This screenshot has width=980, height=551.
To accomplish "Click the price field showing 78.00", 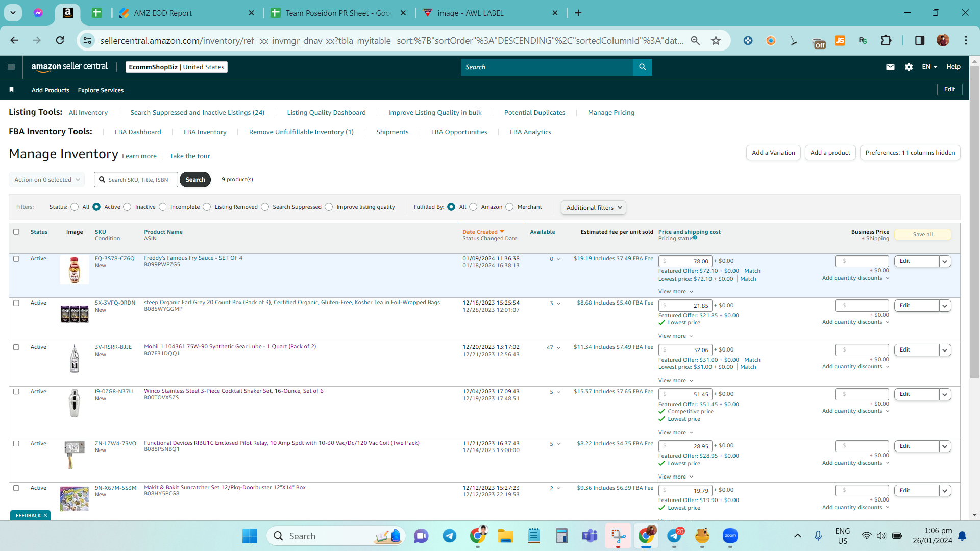I will (685, 261).
